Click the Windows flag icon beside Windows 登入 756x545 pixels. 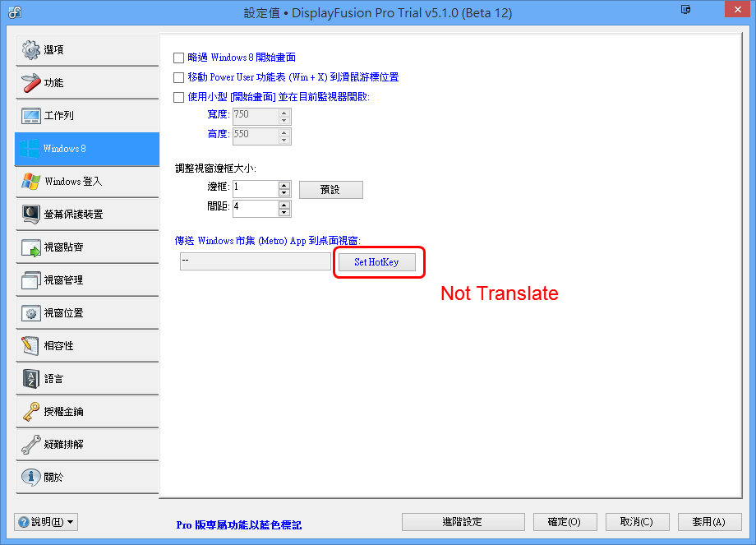(31, 182)
